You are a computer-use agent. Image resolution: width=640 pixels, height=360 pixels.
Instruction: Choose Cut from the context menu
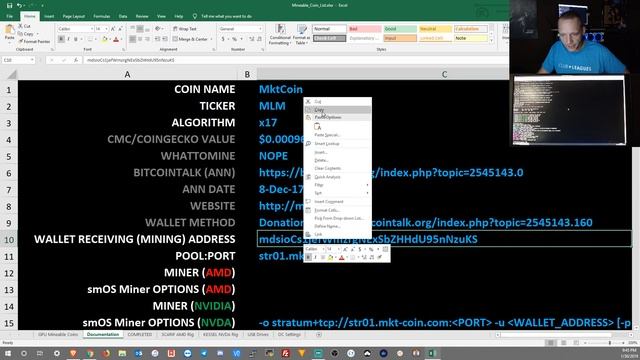coord(337,101)
